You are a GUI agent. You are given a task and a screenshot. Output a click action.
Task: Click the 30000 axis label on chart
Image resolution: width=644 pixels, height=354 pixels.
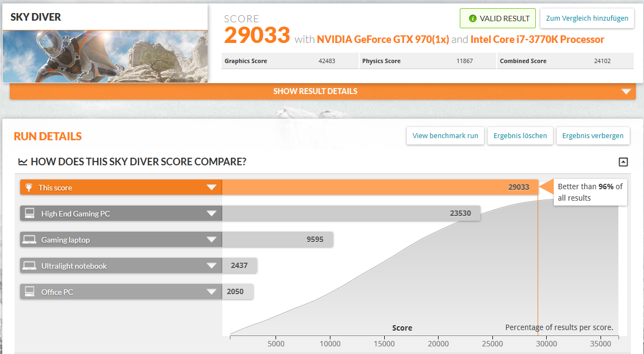click(546, 344)
